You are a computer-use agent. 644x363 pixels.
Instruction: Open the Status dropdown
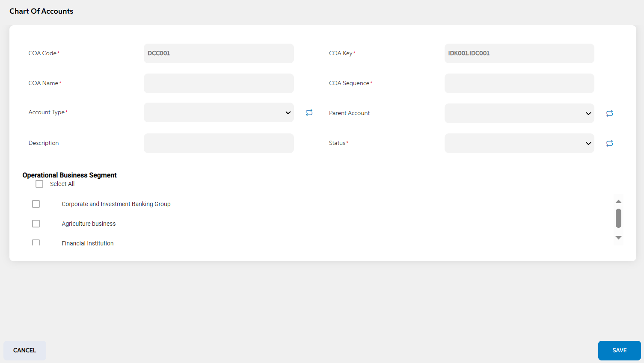coord(519,143)
